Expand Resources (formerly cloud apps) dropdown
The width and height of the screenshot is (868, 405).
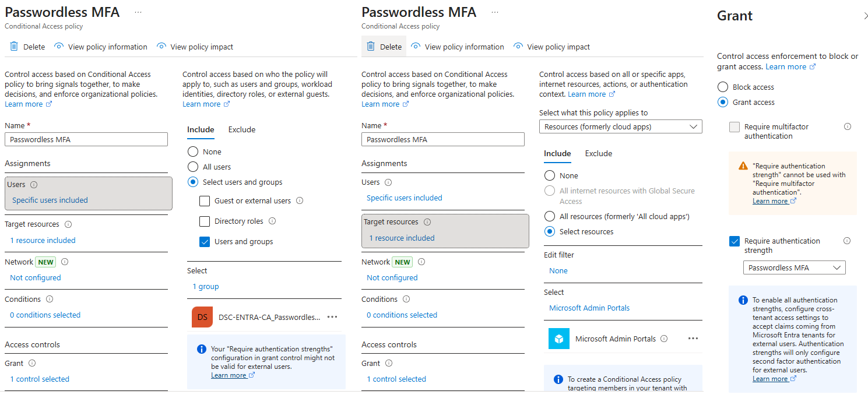(620, 126)
